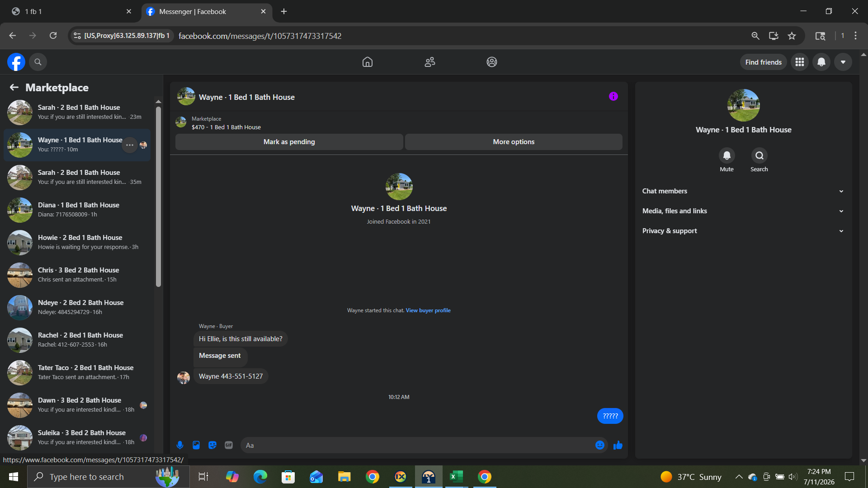Open the profile circle icon in navigation

pyautogui.click(x=492, y=62)
